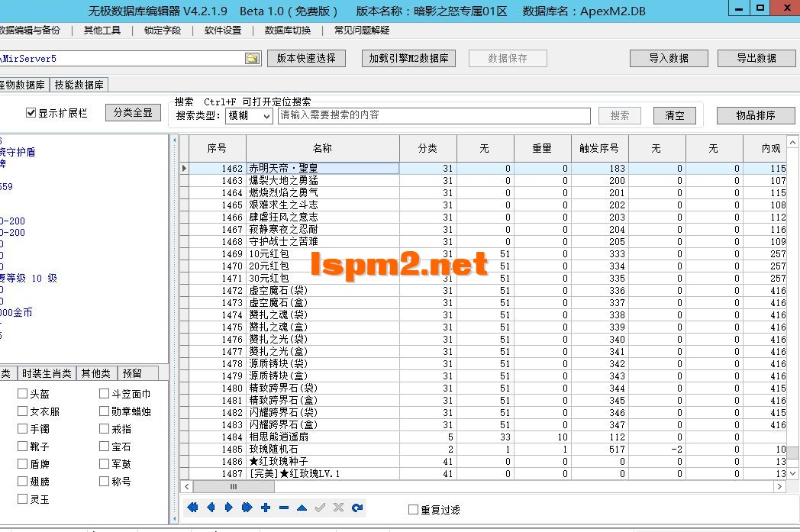Image resolution: width=800 pixels, height=532 pixels.
Task: Click the 清空 button
Action: [x=675, y=116]
